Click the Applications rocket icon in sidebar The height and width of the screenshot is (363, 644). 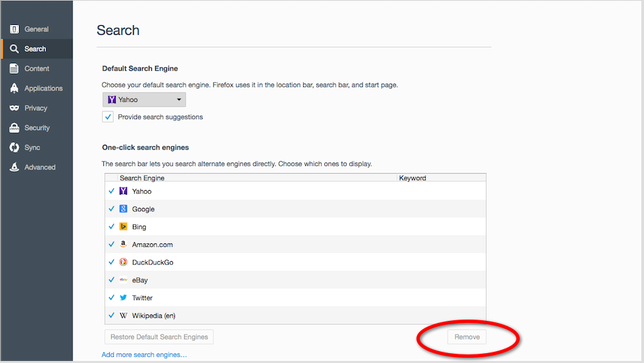click(14, 88)
